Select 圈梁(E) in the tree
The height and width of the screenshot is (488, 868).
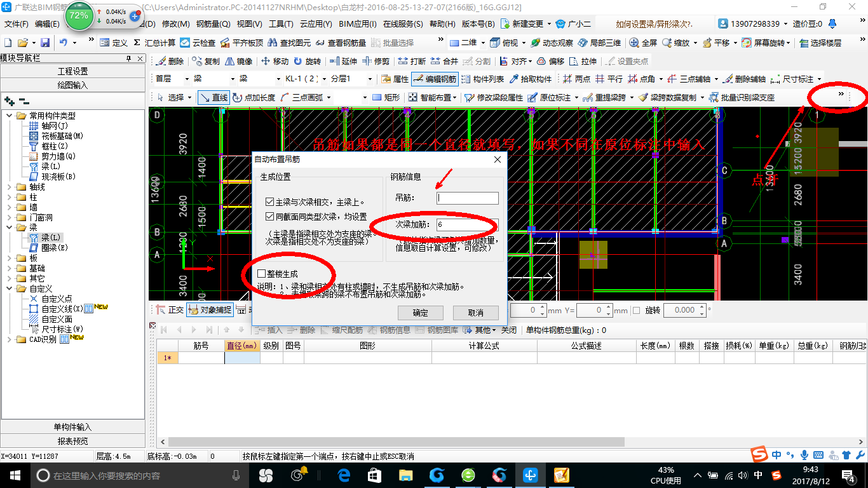48,248
